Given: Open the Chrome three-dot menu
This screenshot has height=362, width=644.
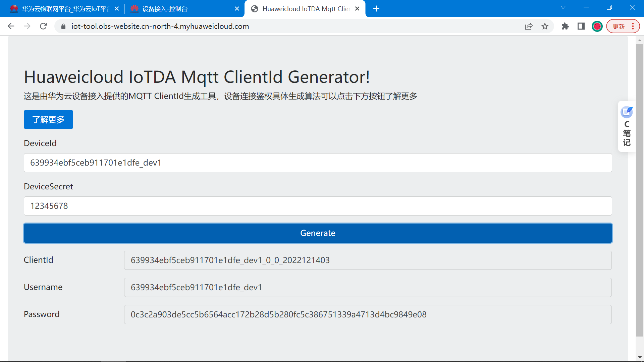Looking at the screenshot, I should pyautogui.click(x=633, y=26).
